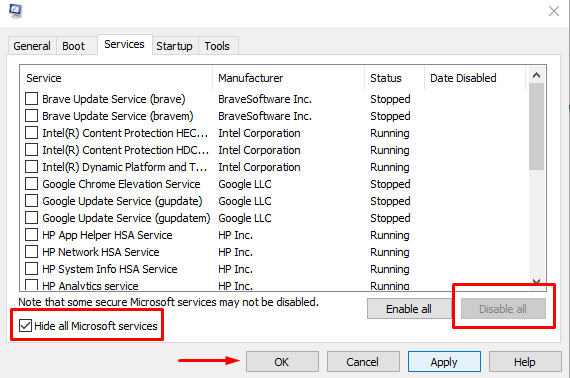The width and height of the screenshot is (570, 378).
Task: Tick Google Chrome Elevation Service checkbox
Action: [x=31, y=184]
